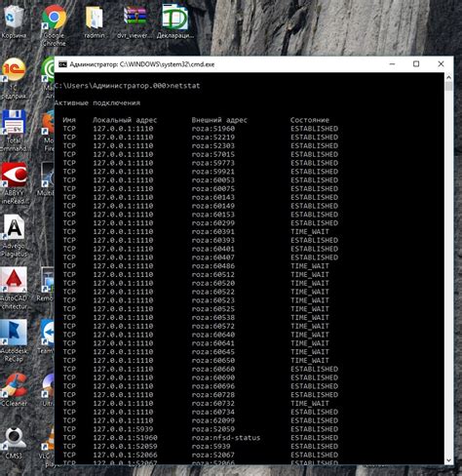Click ESTABLISHED in the roza:60660 row

tap(315, 369)
